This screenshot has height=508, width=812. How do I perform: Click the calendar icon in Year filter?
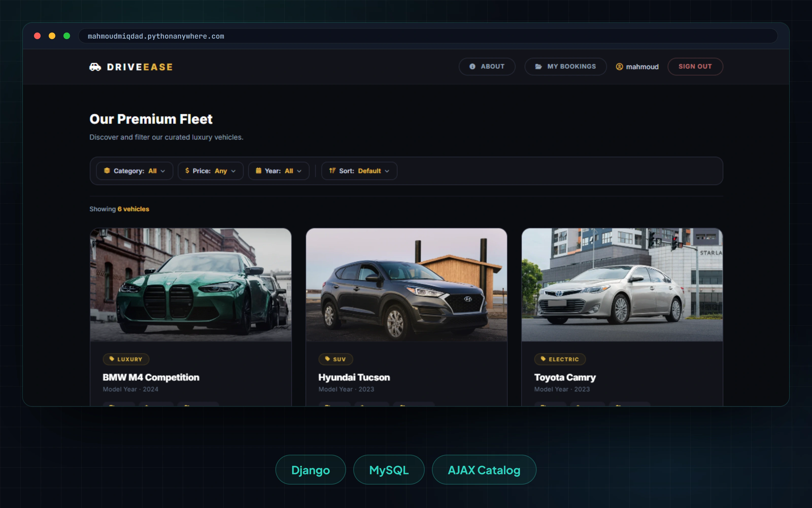[x=258, y=171]
